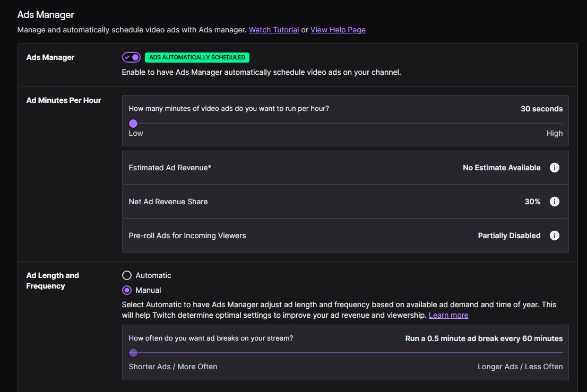Click 'How often do you want ad breaks' question
587x392 pixels.
(211, 338)
